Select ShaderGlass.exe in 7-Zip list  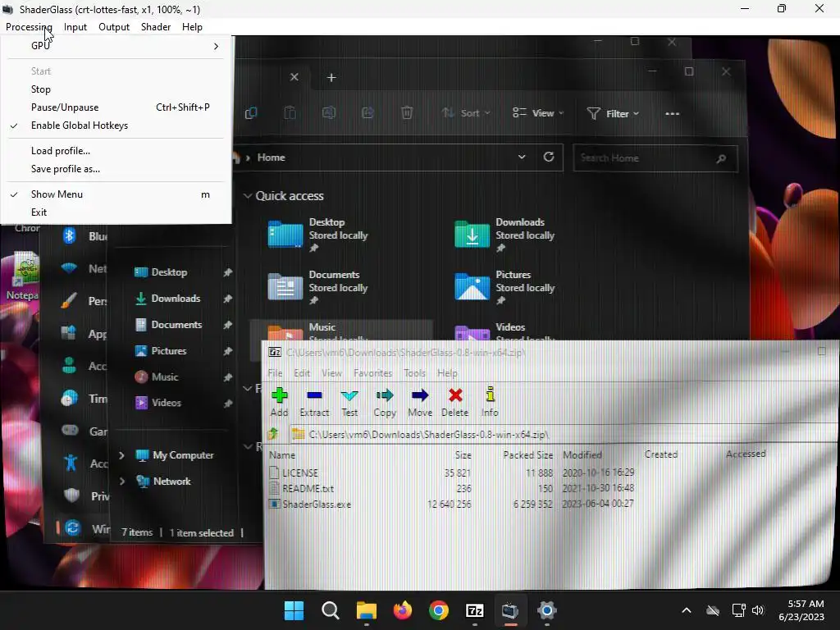(x=317, y=504)
